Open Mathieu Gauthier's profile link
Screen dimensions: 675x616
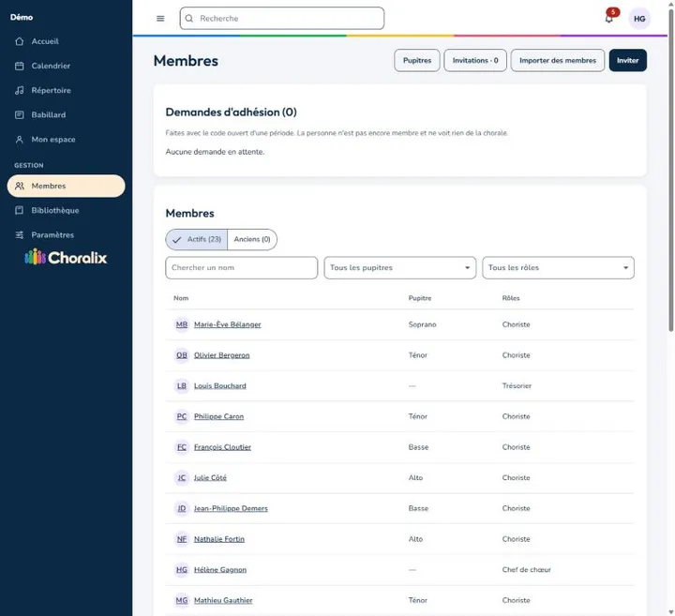(x=223, y=600)
